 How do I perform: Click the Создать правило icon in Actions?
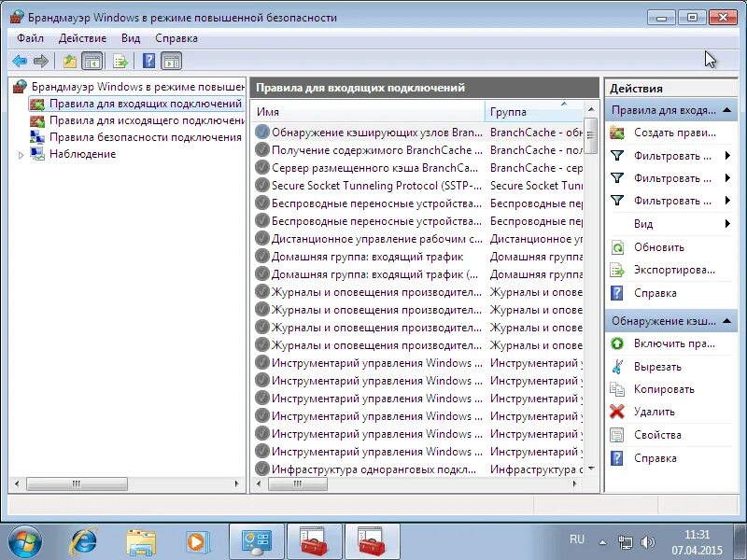[x=617, y=133]
